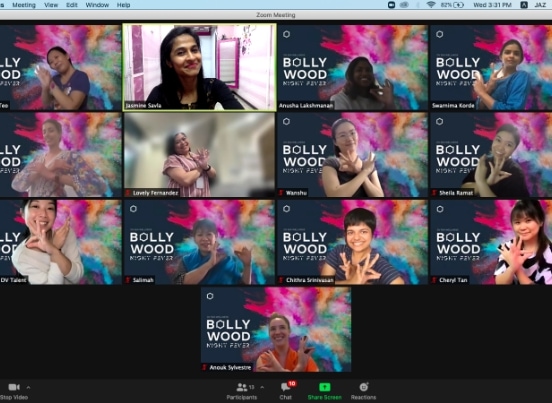Click the muted mic icon beside Sheila Ramat
Image resolution: width=552 pixels, height=403 pixels.
pos(434,193)
